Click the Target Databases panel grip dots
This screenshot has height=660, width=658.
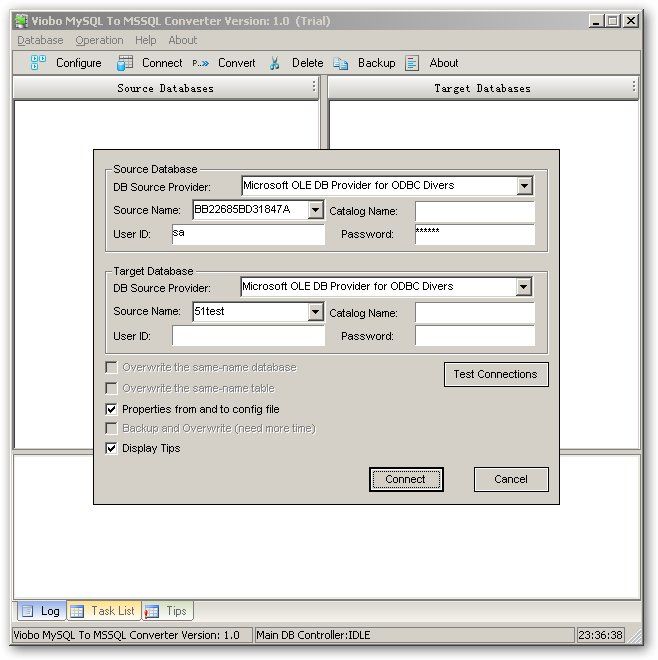pos(634,86)
